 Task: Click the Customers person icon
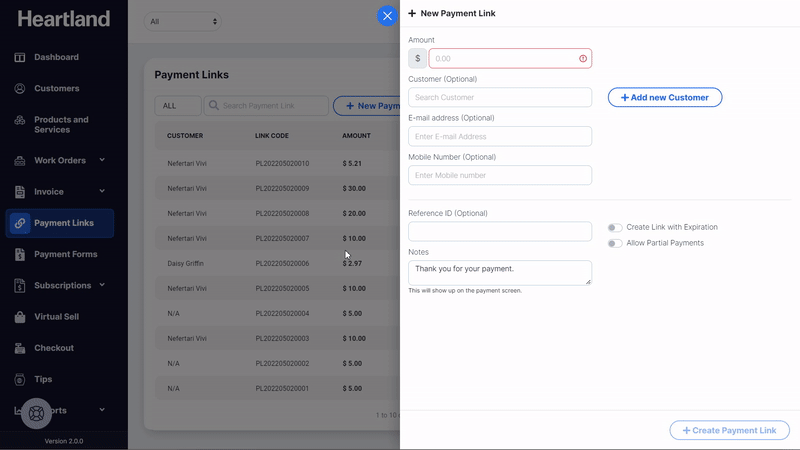click(20, 89)
